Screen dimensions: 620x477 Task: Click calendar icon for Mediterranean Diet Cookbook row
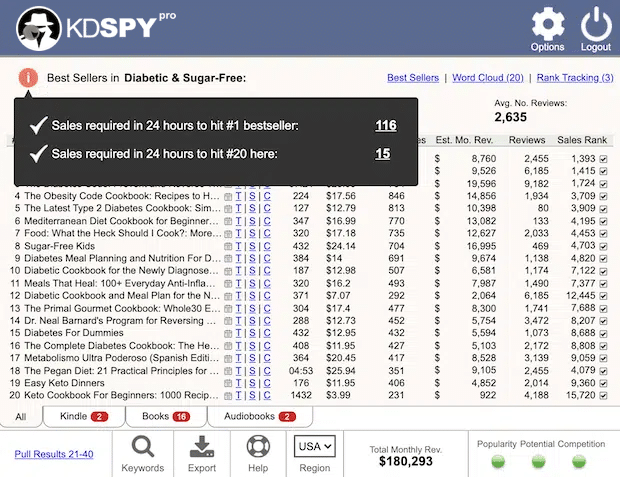[x=228, y=221]
